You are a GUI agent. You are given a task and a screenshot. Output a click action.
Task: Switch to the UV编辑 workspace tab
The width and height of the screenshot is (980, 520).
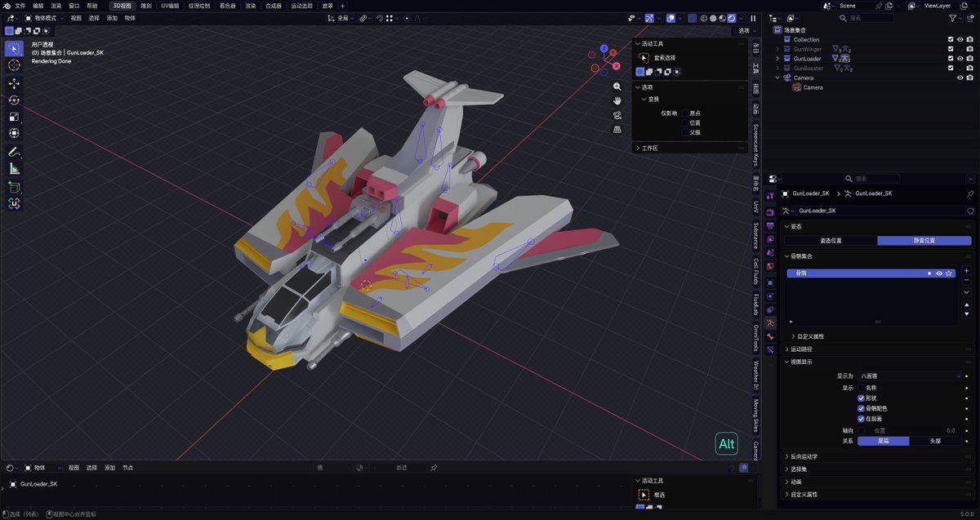171,6
